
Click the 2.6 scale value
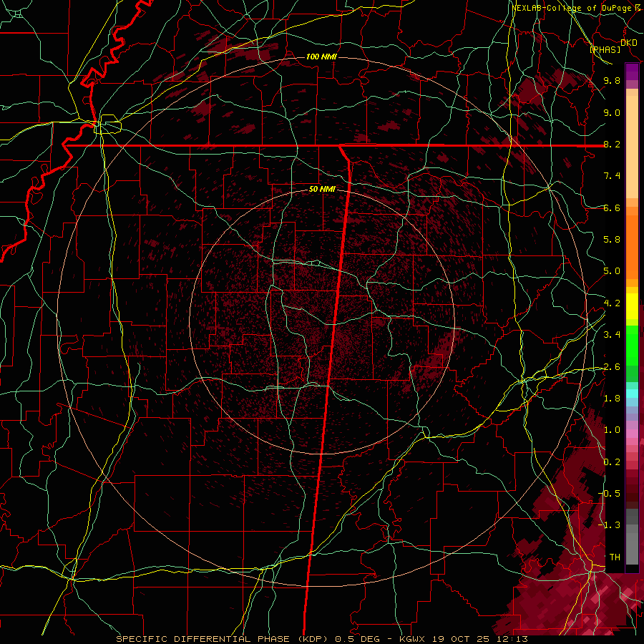click(x=612, y=367)
